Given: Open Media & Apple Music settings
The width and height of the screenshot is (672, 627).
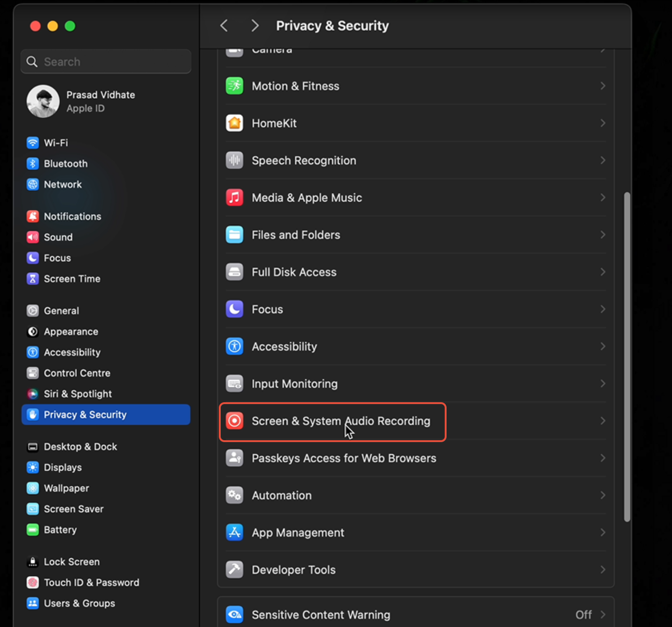Looking at the screenshot, I should point(416,198).
